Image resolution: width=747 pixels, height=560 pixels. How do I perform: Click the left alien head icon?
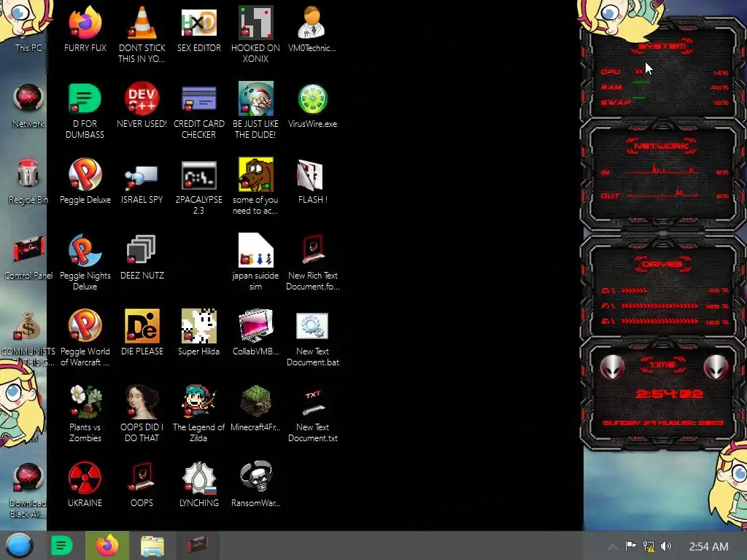[612, 367]
